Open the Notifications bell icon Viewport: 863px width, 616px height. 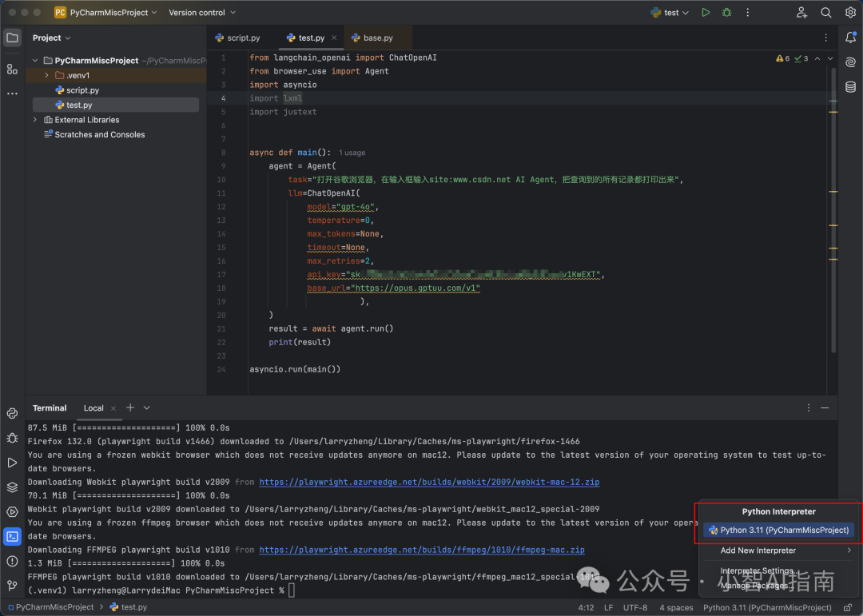(x=850, y=38)
